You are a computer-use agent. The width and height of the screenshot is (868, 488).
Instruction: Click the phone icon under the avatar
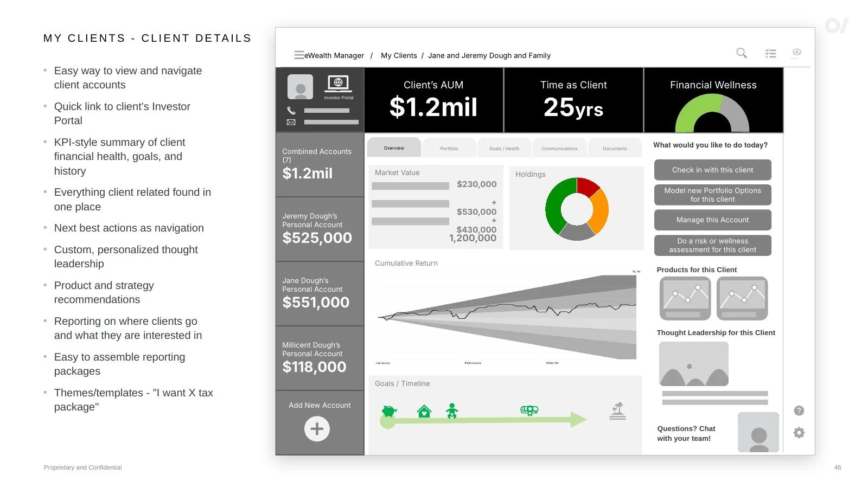(291, 111)
